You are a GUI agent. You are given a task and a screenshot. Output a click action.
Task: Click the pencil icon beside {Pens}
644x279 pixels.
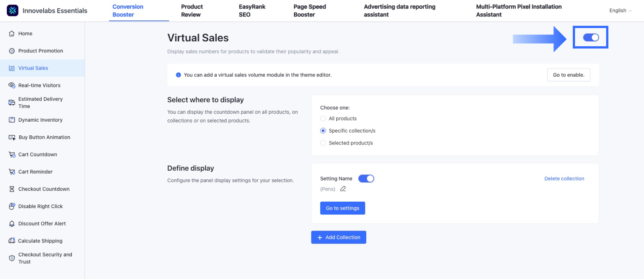tap(343, 189)
